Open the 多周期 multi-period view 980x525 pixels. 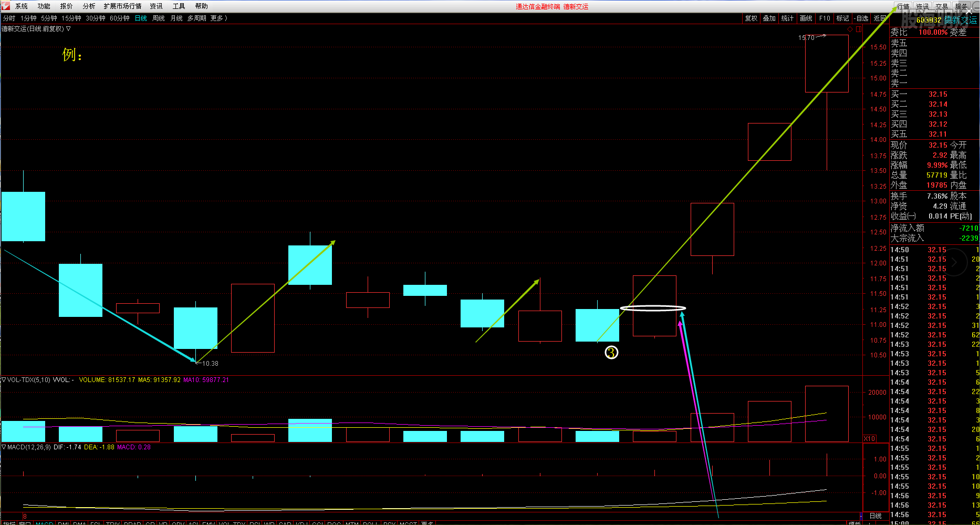197,18
